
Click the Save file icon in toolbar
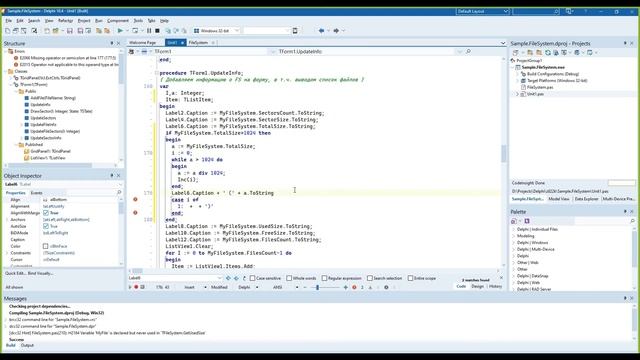point(70,31)
